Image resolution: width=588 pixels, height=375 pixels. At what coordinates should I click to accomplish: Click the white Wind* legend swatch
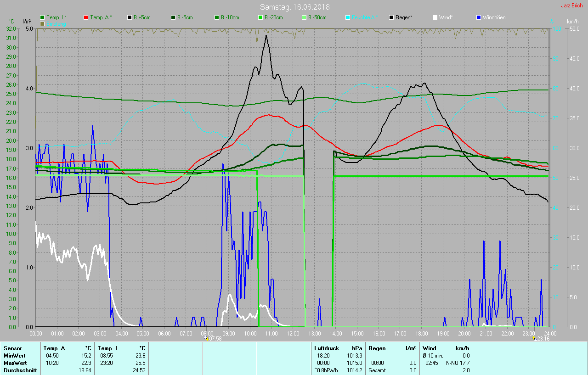pos(435,17)
